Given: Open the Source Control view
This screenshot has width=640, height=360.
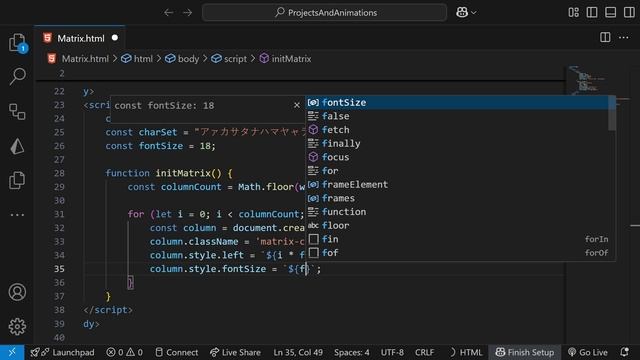Looking at the screenshot, I should pyautogui.click(x=17, y=111).
